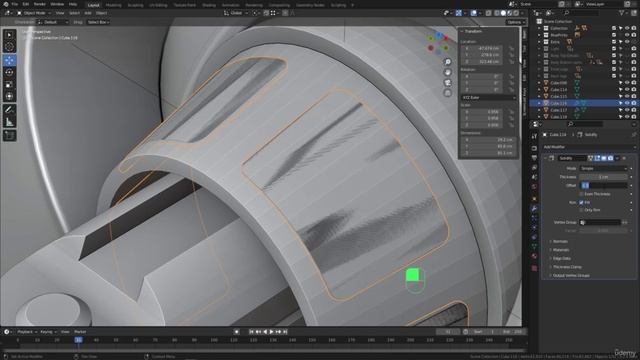Open Tool settings properties tab
Viewport: 640px width, 360px height.
click(x=534, y=136)
